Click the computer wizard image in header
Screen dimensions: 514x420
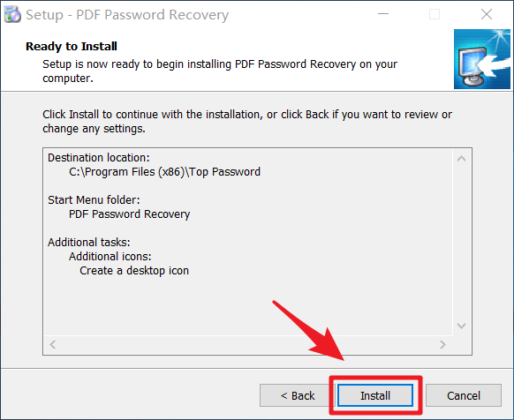click(482, 59)
